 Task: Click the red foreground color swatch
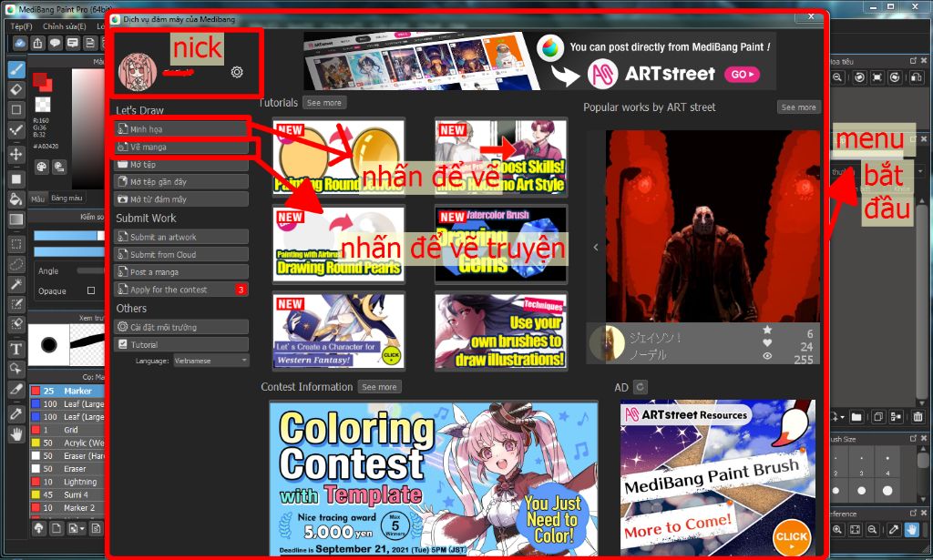click(42, 81)
